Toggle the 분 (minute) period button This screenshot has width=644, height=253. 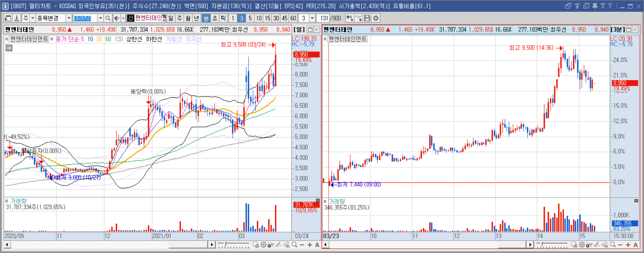pyautogui.click(x=206, y=18)
